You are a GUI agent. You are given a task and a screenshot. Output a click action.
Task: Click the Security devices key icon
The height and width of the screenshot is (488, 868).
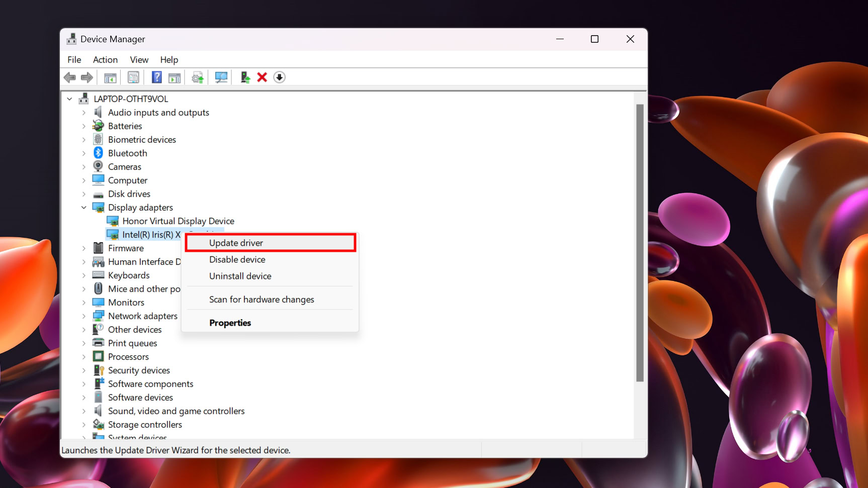99,370
